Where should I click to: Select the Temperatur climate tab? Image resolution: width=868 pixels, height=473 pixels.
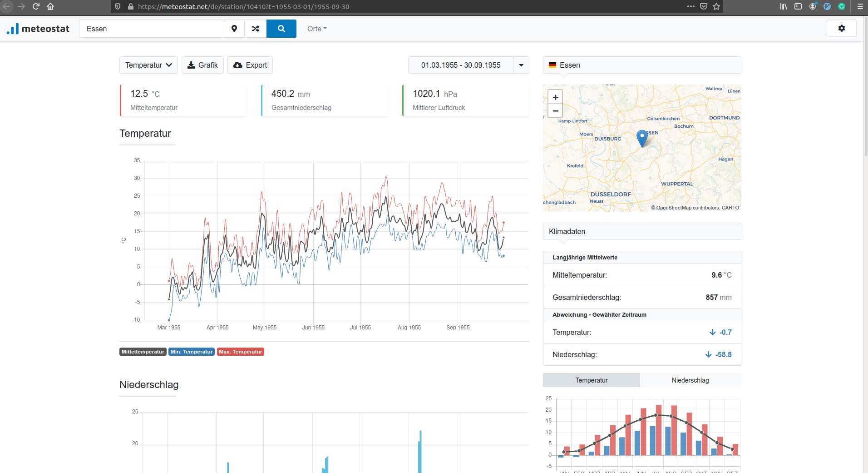pos(591,380)
